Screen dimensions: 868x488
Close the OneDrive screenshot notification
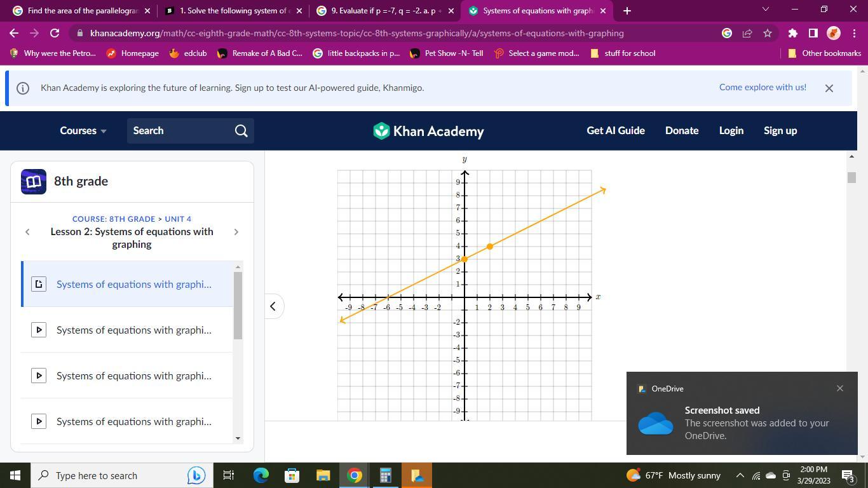tap(839, 388)
